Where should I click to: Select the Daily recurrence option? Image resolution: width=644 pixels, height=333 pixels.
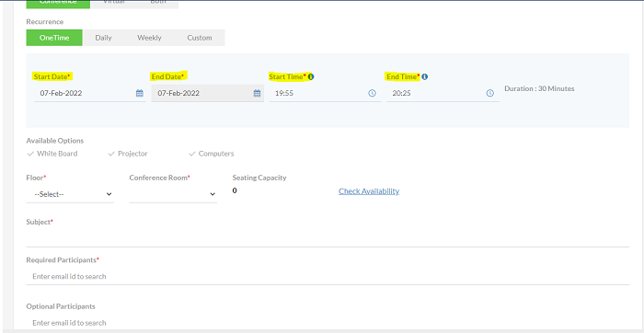(x=103, y=38)
